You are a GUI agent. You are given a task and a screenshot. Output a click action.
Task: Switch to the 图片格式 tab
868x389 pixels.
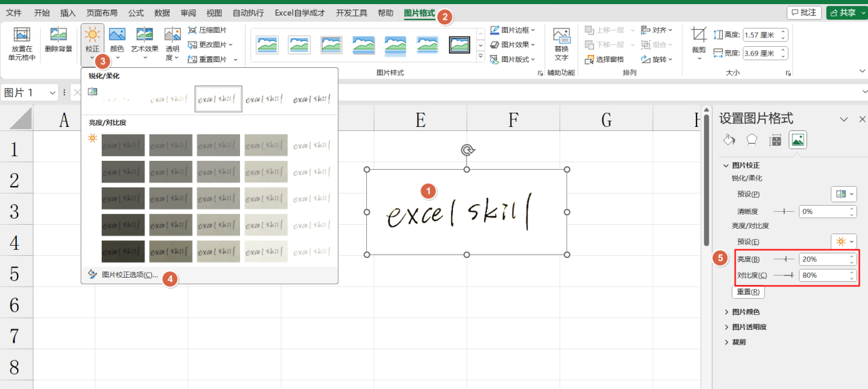[419, 13]
